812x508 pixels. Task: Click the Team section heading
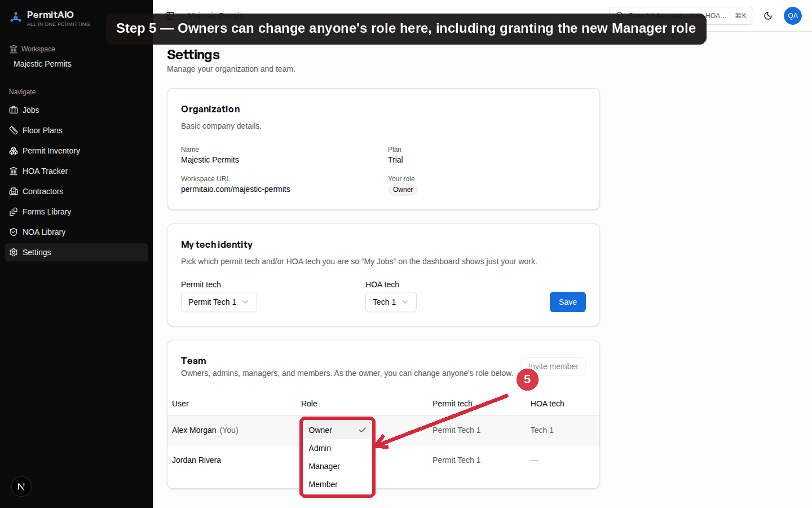coord(193,361)
